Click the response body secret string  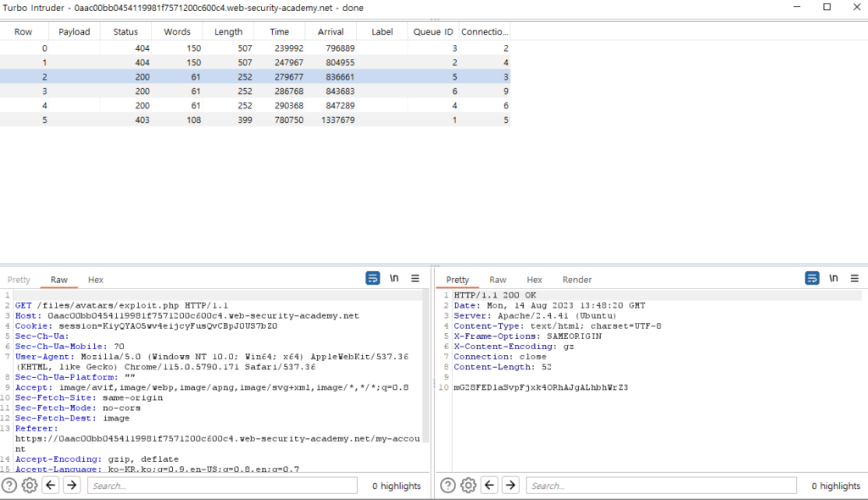coord(541,387)
